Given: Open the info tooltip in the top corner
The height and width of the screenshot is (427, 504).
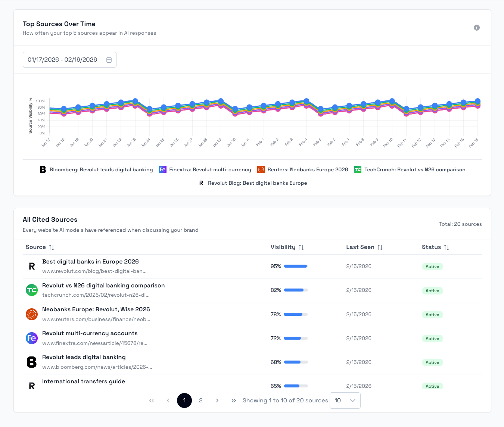Looking at the screenshot, I should point(477,28).
